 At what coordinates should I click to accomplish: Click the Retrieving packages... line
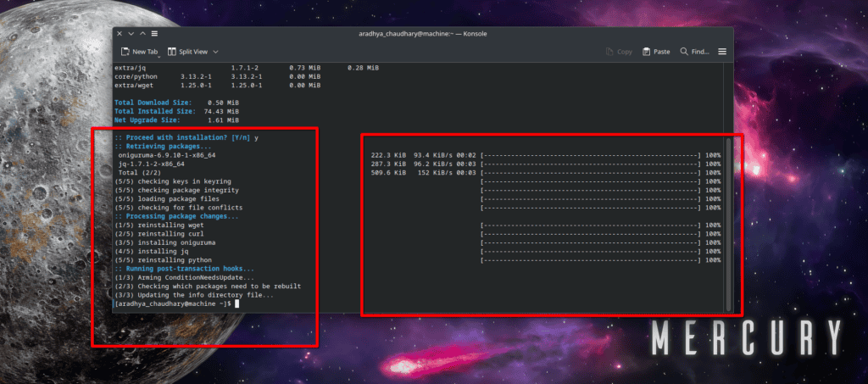[x=163, y=147]
